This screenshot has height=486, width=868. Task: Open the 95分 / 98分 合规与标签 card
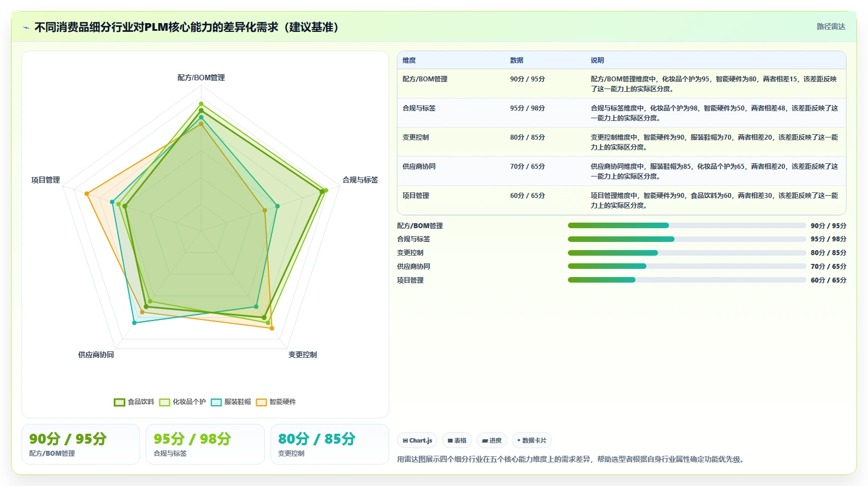pos(205,444)
